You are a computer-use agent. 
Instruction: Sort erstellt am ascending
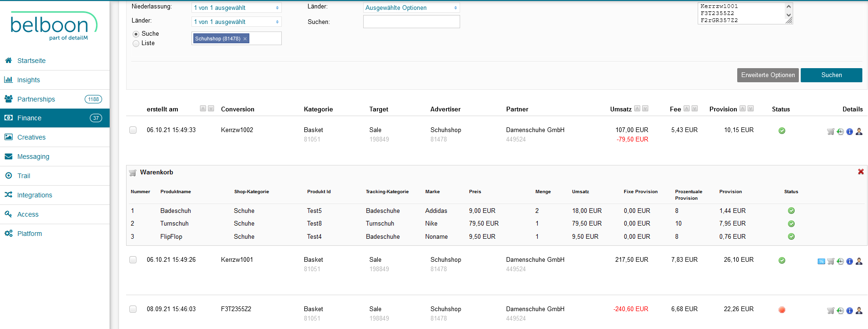pos(203,109)
